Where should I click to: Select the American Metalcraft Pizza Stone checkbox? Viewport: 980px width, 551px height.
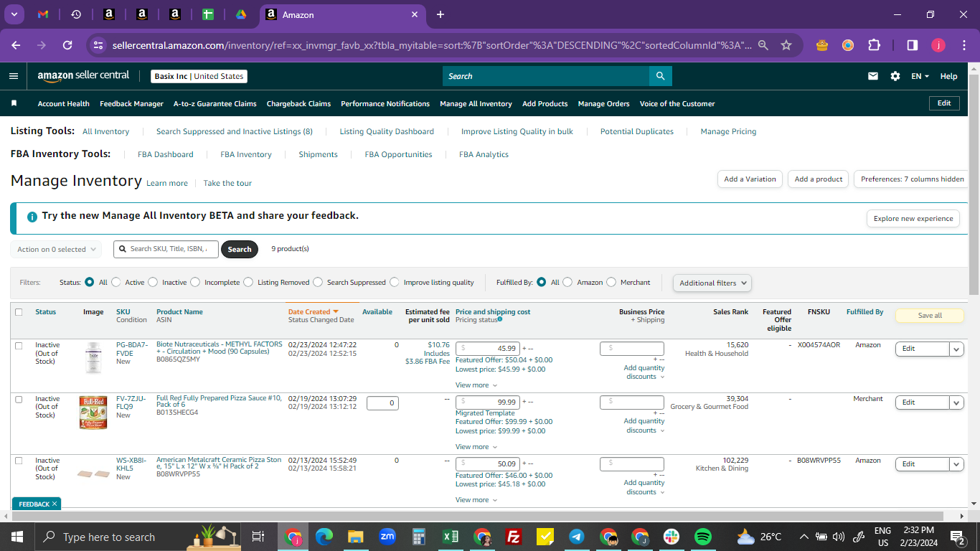(19, 461)
